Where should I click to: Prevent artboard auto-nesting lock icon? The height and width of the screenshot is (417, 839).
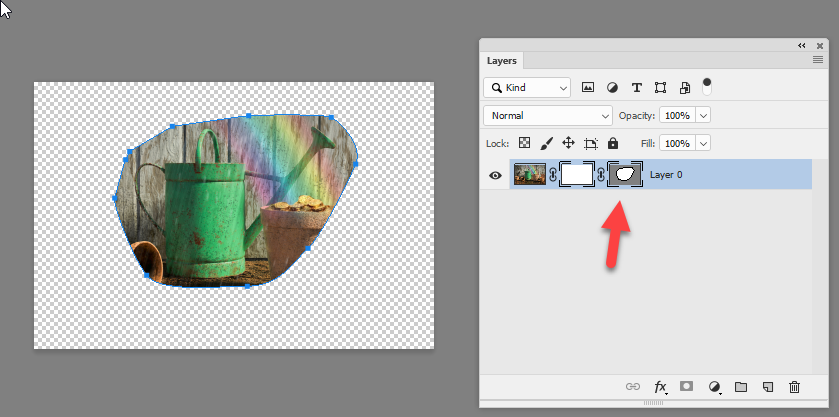click(591, 143)
